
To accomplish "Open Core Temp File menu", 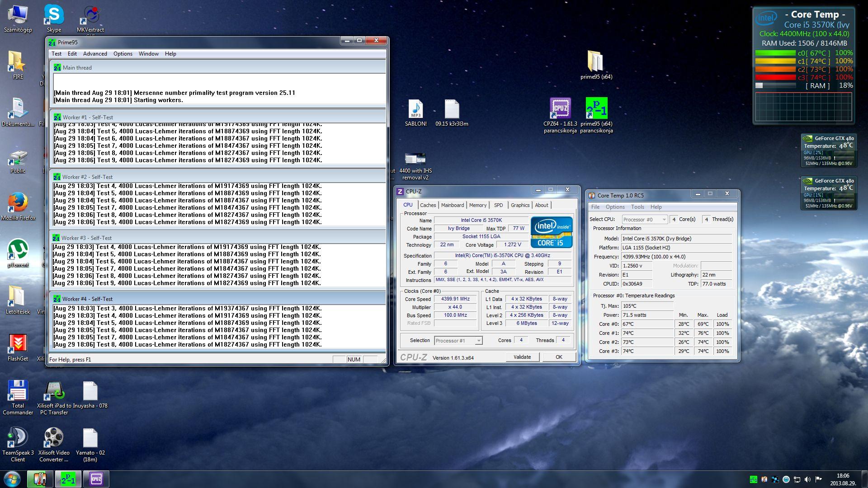I will [595, 207].
